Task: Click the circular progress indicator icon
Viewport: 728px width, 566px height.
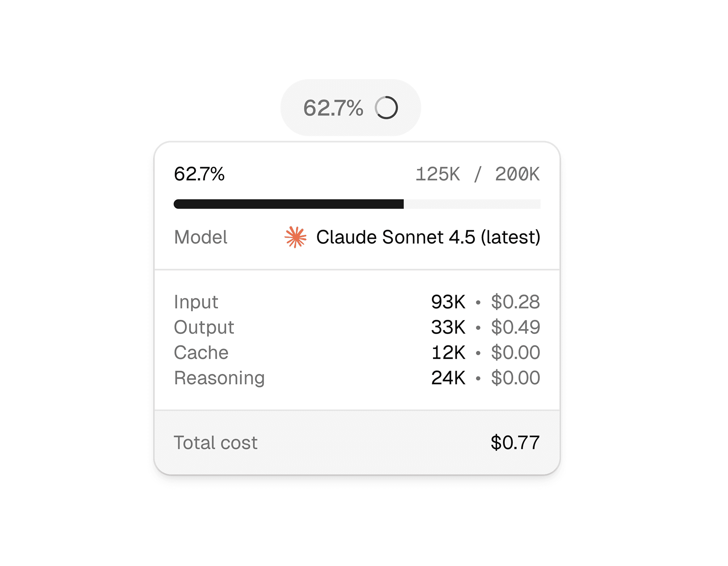Action: click(386, 107)
